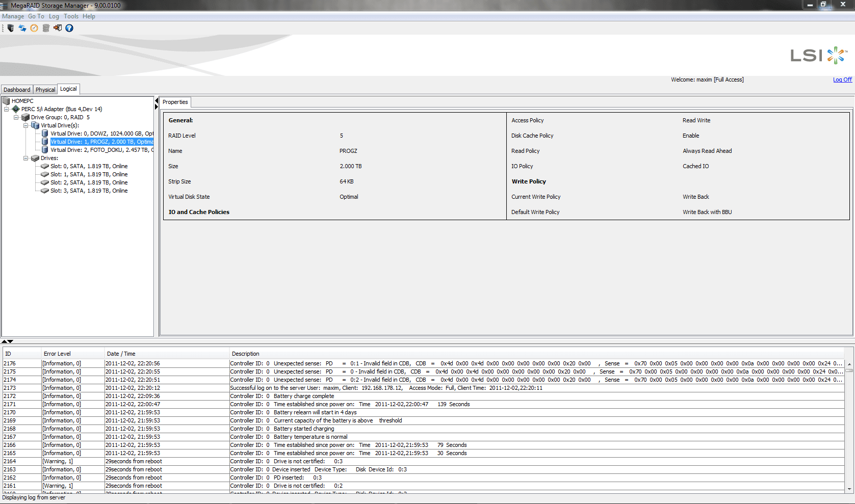Collapse the Drive Group 0 node
855x504 pixels.
pos(16,117)
